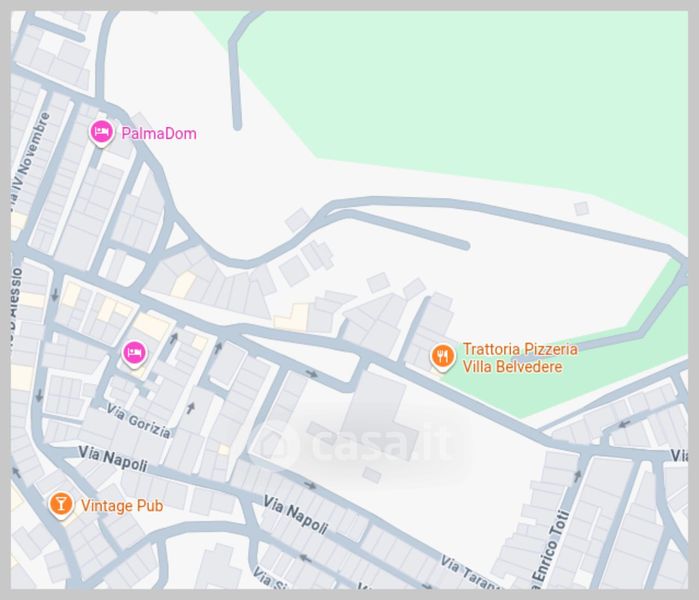699x600 pixels.
Task: Open Trattoria Pizzeria Villa Belvedere label
Action: [x=520, y=358]
